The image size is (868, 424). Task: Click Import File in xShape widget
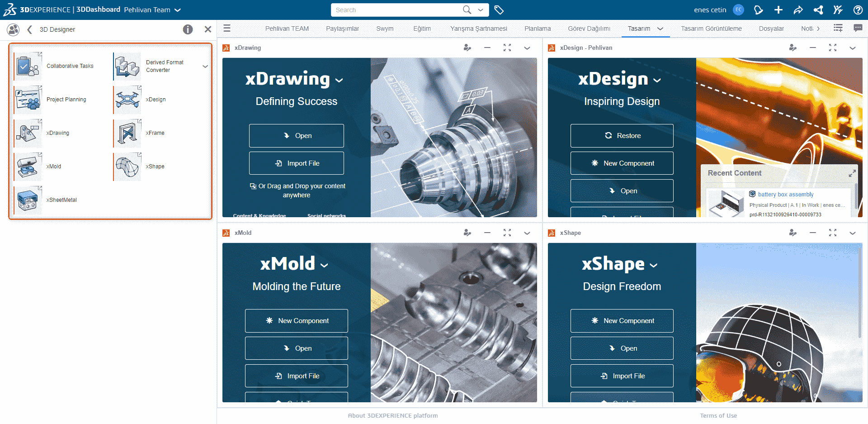(622, 376)
